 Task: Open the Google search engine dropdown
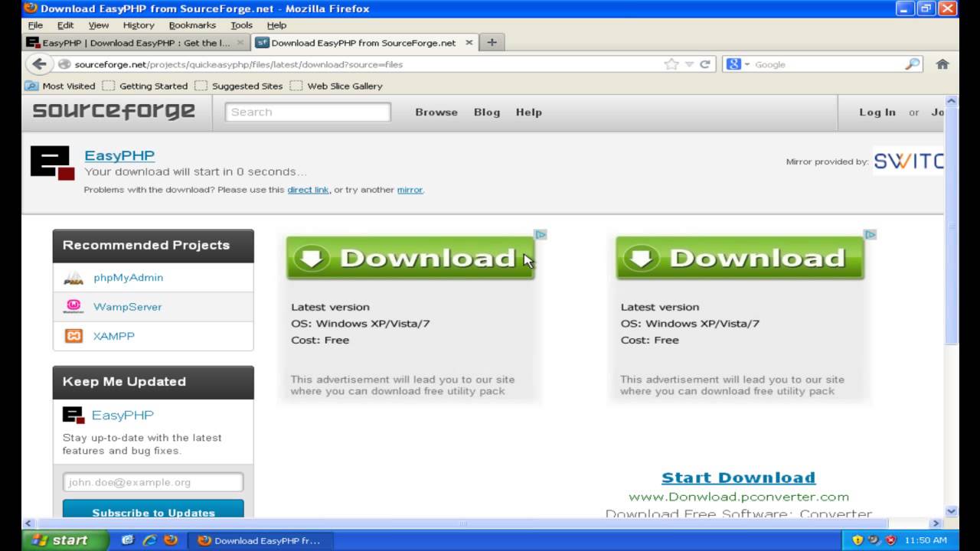click(738, 64)
